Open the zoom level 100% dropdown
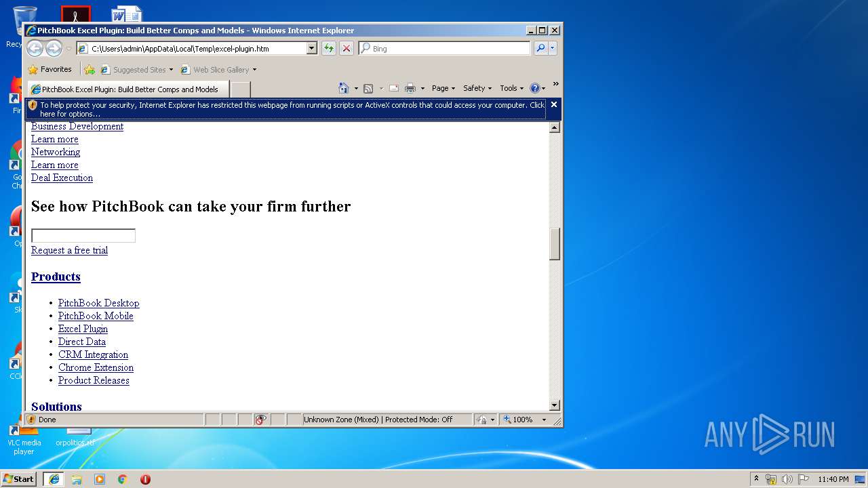 point(544,420)
